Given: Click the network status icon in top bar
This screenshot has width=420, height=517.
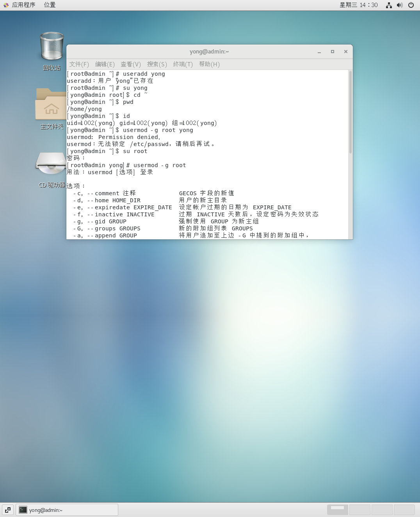Looking at the screenshot, I should (x=389, y=5).
